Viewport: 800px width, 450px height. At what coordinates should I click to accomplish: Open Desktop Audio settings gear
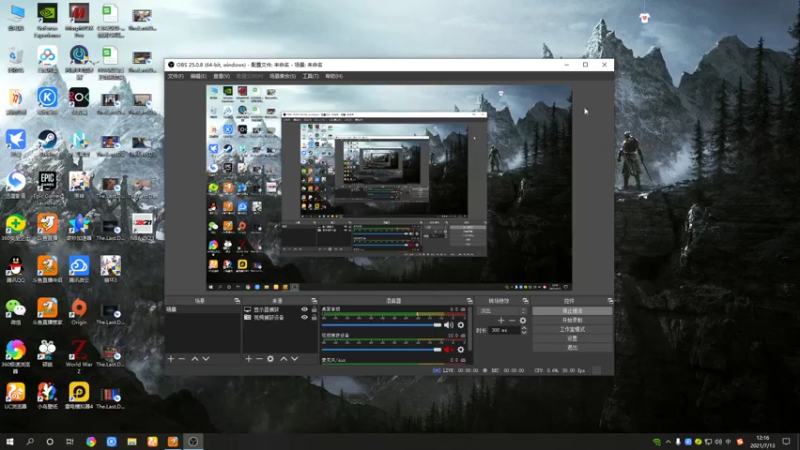tap(461, 325)
